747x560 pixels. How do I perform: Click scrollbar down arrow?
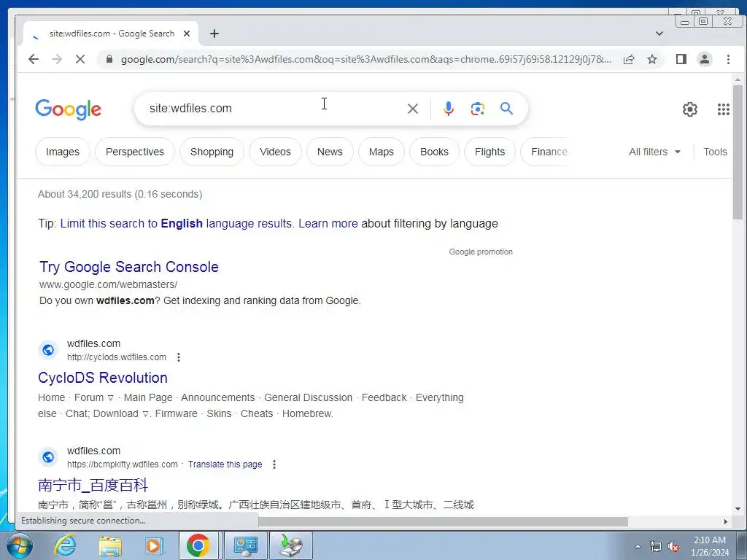(x=738, y=508)
